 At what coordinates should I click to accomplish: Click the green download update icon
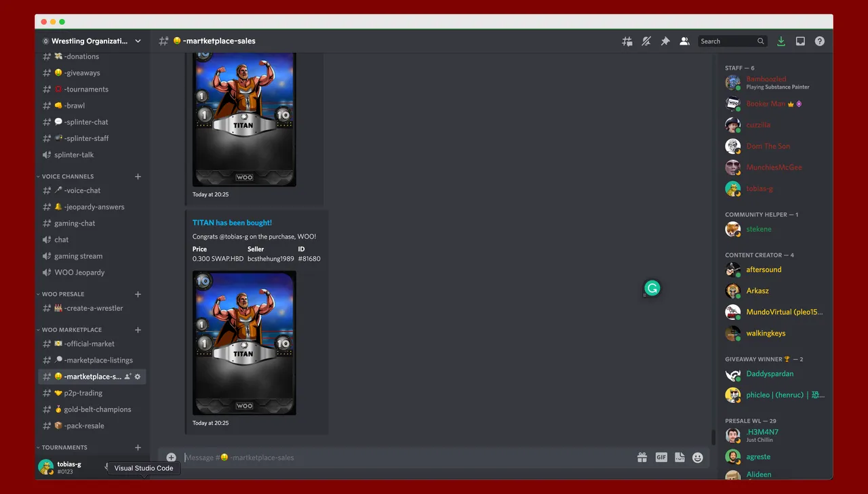(x=781, y=41)
